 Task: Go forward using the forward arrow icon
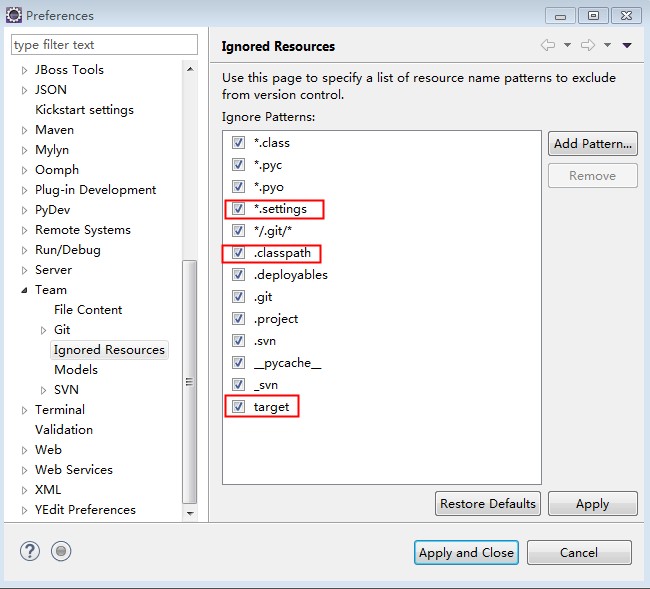tap(588, 45)
